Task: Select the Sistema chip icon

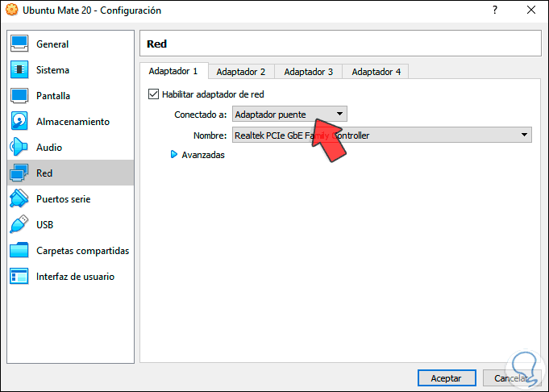Action: (x=19, y=70)
